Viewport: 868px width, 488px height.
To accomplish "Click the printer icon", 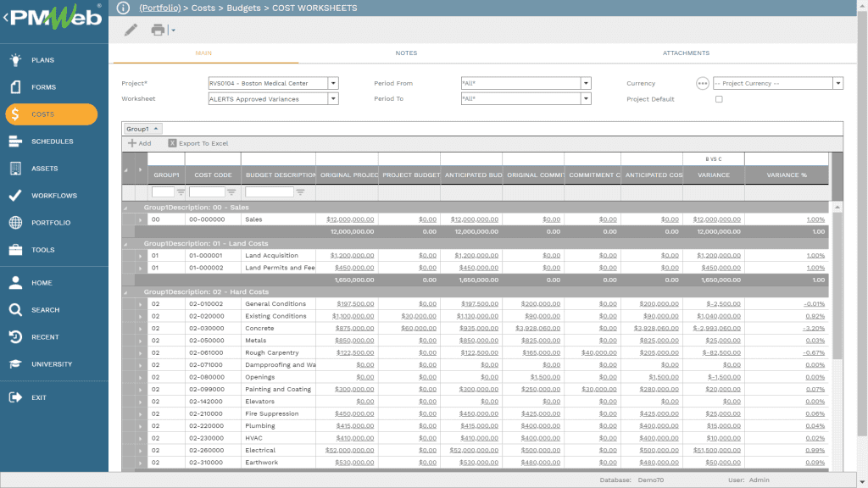I will point(158,30).
